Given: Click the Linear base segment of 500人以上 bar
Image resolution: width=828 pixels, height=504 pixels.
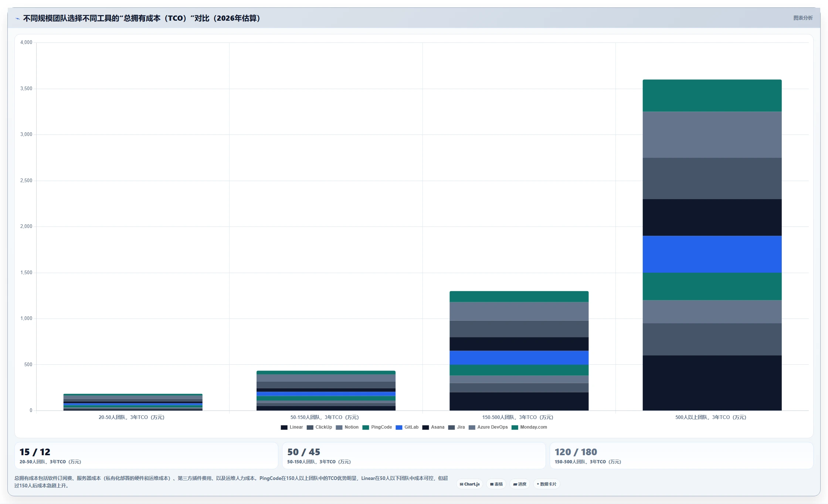Looking at the screenshot, I should [712, 383].
